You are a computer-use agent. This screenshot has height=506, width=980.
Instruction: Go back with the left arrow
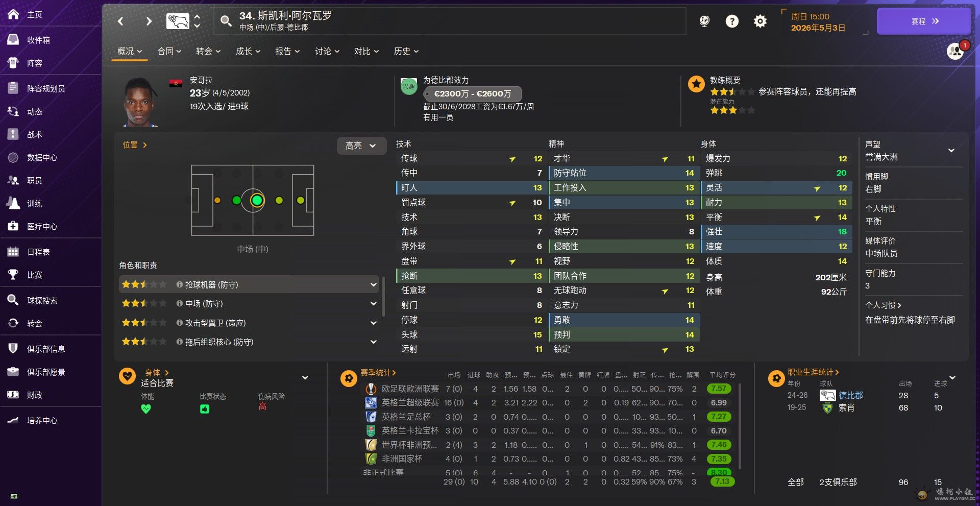(120, 21)
